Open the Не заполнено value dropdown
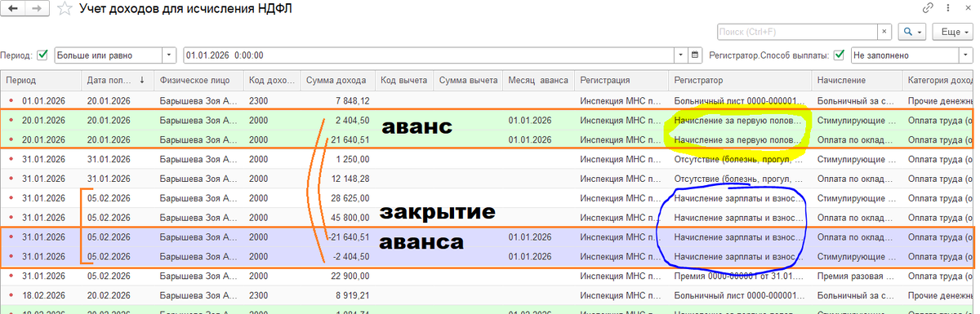The image size is (980, 314). click(x=965, y=55)
